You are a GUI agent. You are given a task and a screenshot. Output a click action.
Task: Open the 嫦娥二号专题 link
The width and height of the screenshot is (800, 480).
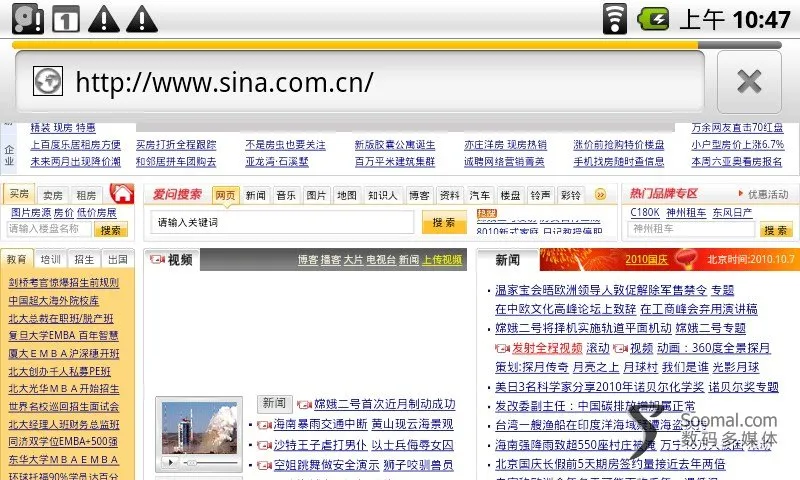(711, 328)
